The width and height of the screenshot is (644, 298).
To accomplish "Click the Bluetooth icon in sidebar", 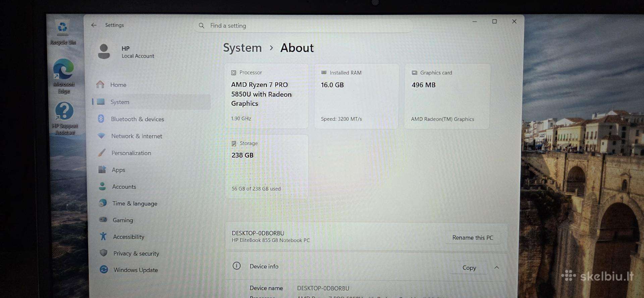I will point(101,119).
